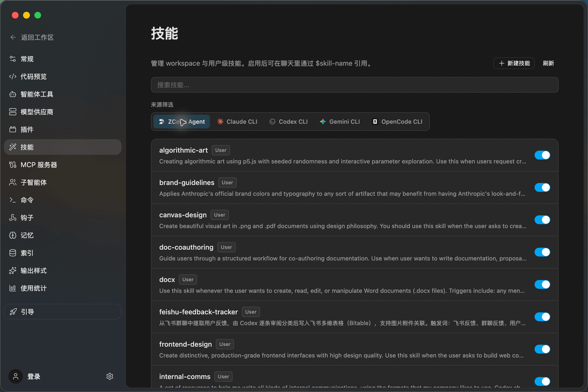Disable the brand-guidelines skill toggle
Image resolution: width=588 pixels, height=392 pixels.
pos(542,187)
